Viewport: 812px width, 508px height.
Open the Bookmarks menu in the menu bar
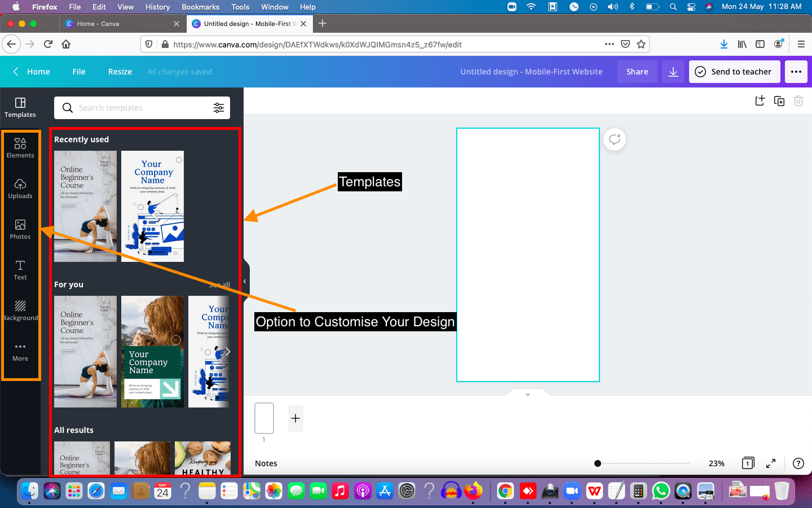tap(200, 7)
